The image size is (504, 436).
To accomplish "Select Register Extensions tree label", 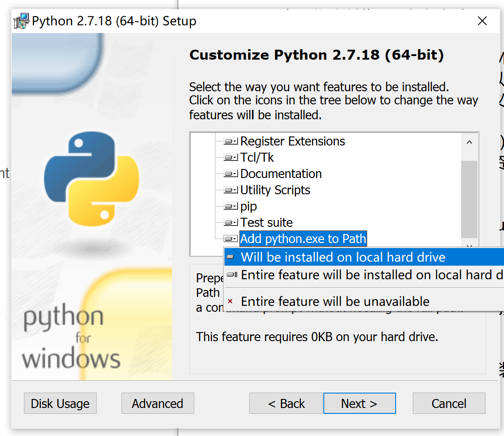I will click(x=293, y=141).
